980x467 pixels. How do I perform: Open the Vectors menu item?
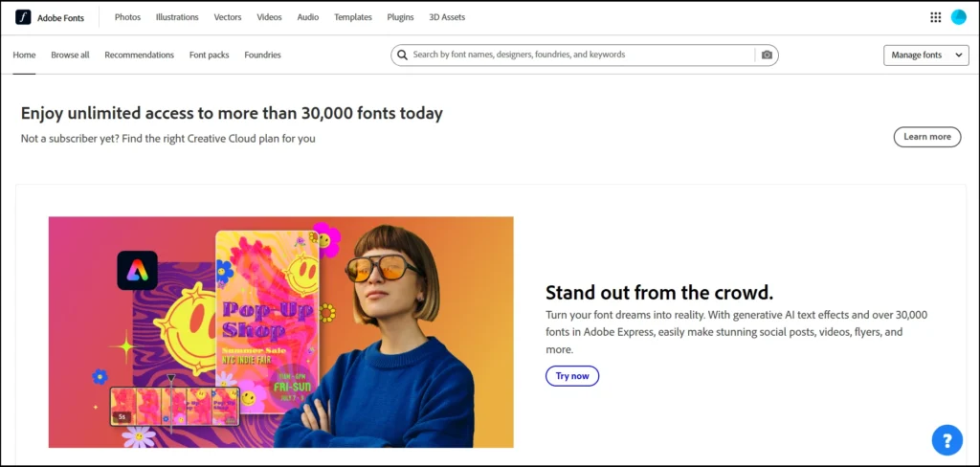(228, 17)
